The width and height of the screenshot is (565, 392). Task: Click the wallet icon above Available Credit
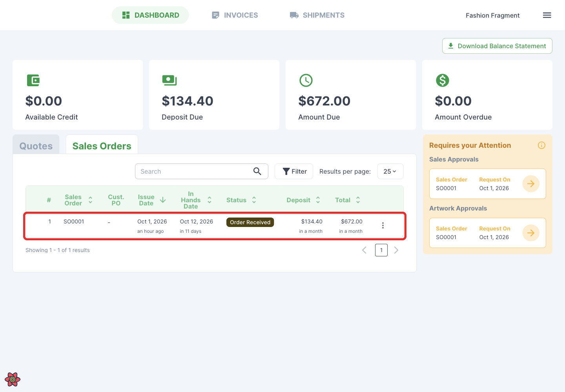[x=33, y=80]
